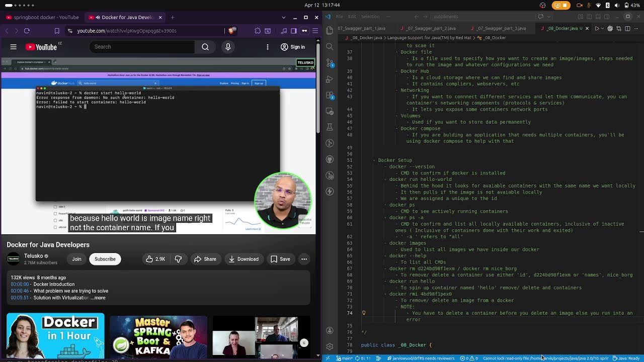Open the VS Code Edit menu
Viewport: 644px width, 362px height.
pyautogui.click(x=352, y=17)
